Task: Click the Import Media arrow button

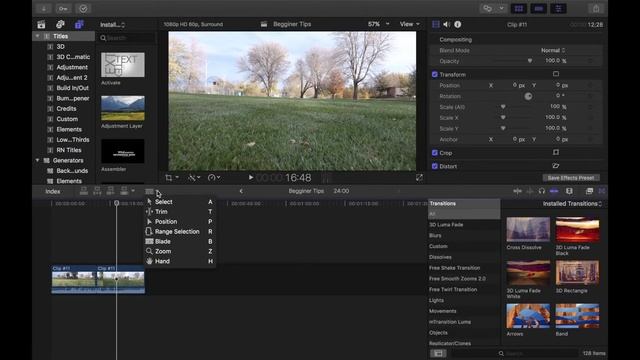Action: click(43, 9)
